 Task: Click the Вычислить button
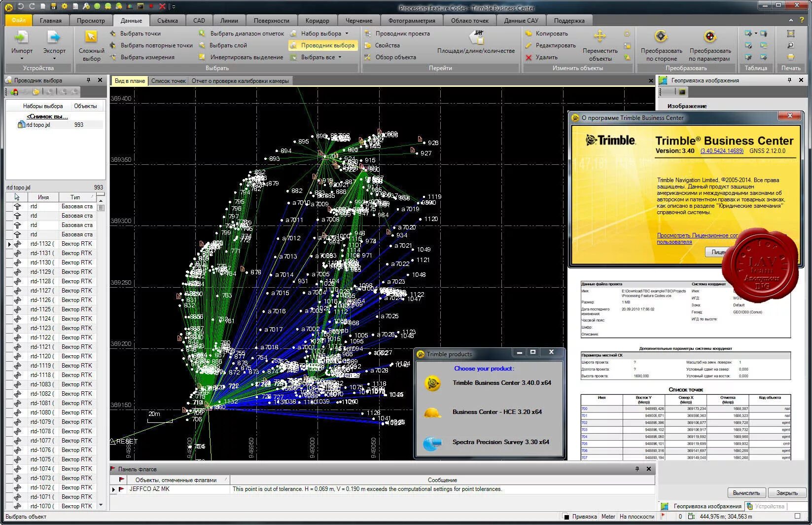point(746,492)
